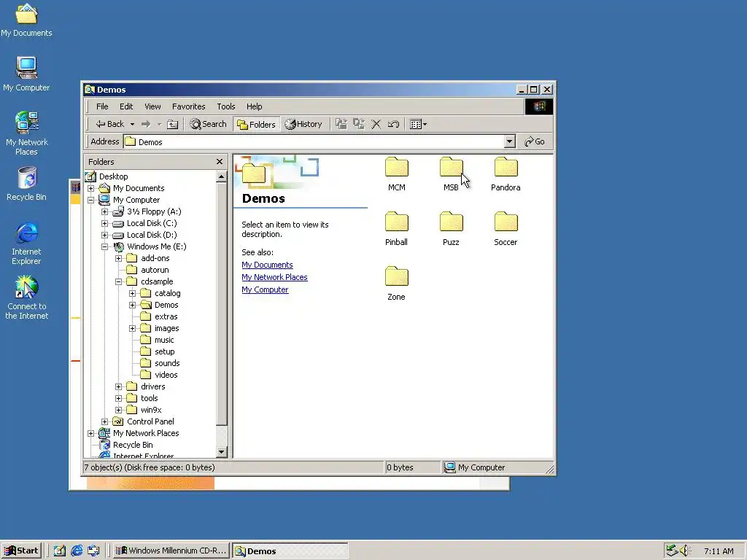This screenshot has width=747, height=560.
Task: Expand the images tree node
Action: [133, 329]
